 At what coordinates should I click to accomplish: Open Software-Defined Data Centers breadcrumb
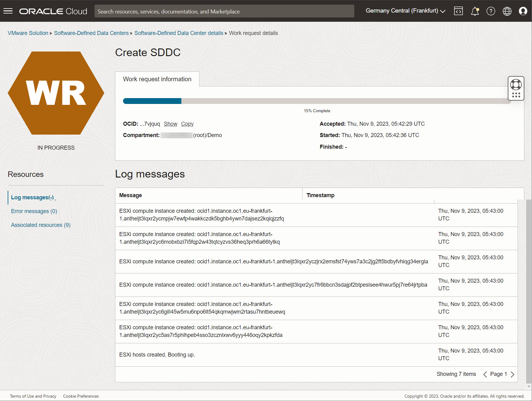[91, 33]
